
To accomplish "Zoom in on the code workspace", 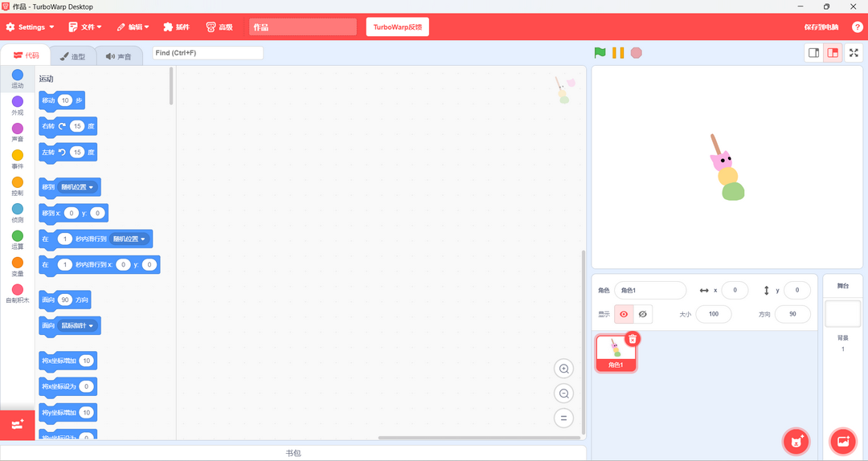I will (x=564, y=369).
